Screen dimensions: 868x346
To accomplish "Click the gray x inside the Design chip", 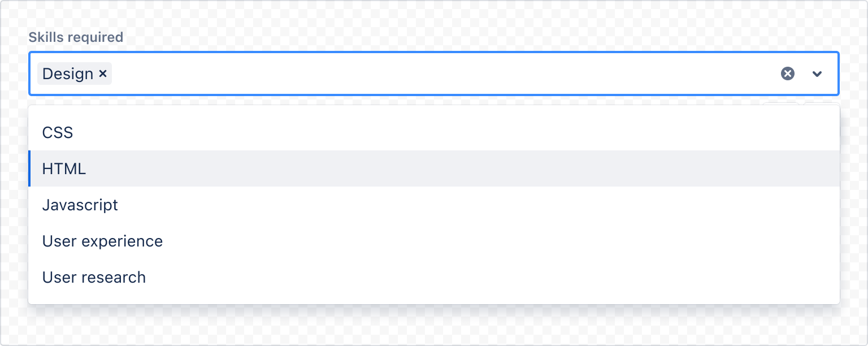I will click(103, 73).
